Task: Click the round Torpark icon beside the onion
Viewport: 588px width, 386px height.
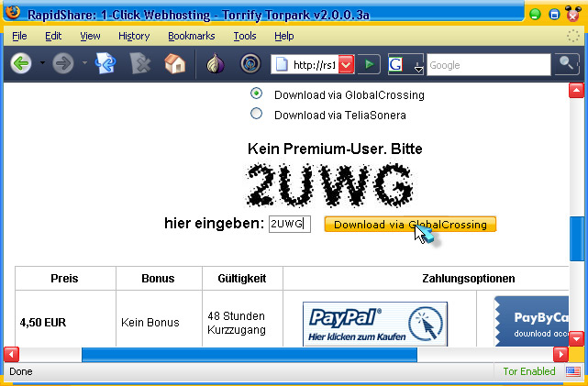Action: [250, 63]
